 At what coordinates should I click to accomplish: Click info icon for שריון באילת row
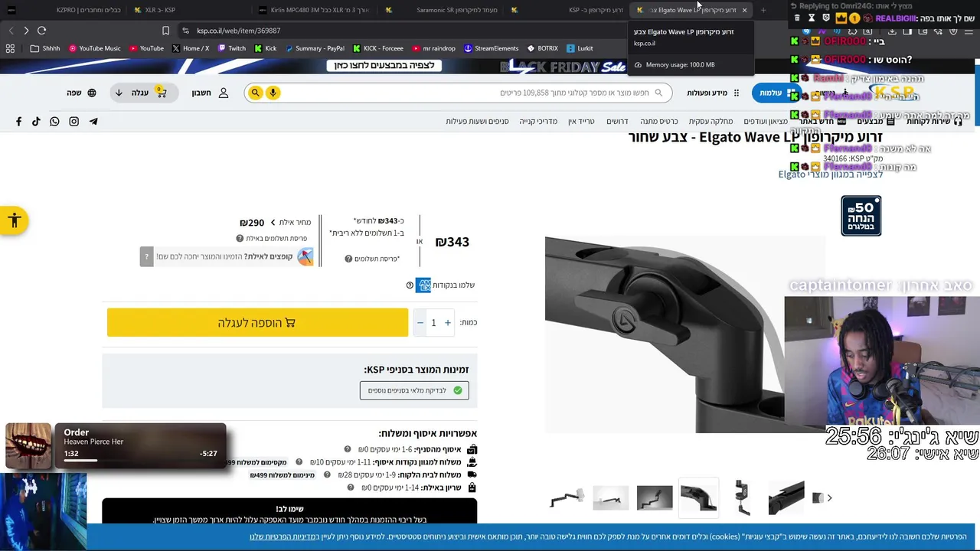point(351,487)
